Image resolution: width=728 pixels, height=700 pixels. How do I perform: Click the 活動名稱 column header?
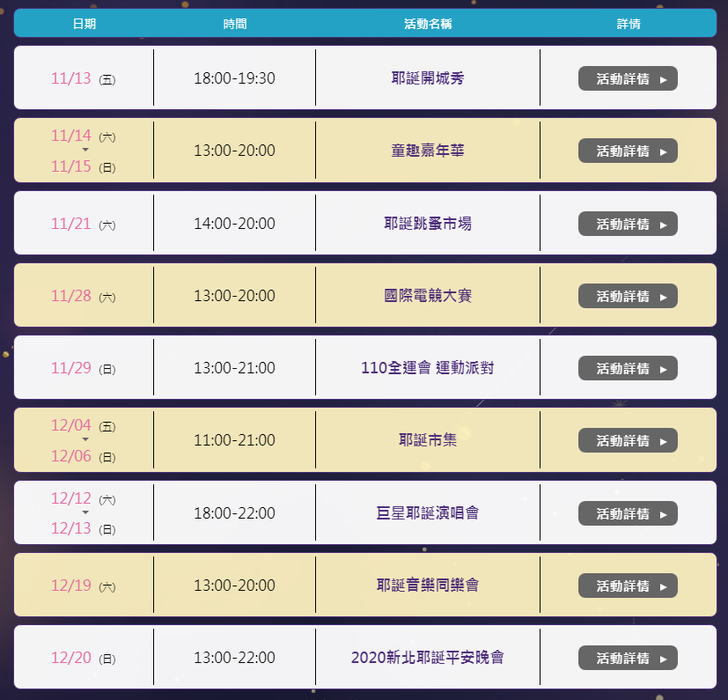(428, 24)
